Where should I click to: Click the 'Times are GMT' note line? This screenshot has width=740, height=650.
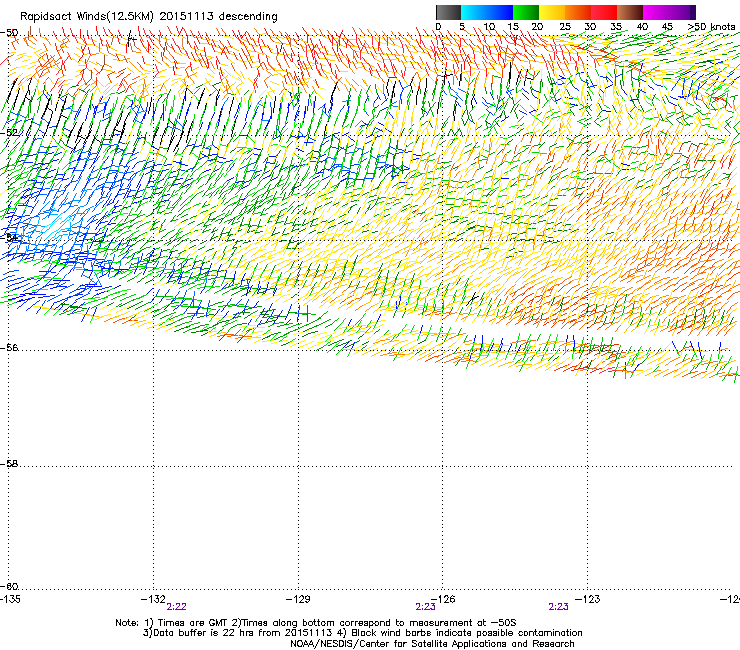coord(316,623)
